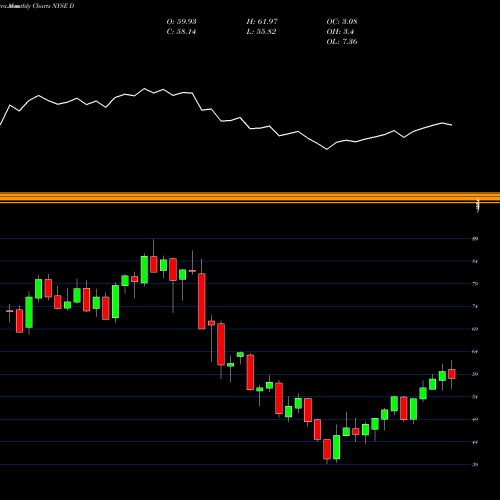Click the 84 price axis label
The height and width of the screenshot is (500, 500).
[x=475, y=261]
